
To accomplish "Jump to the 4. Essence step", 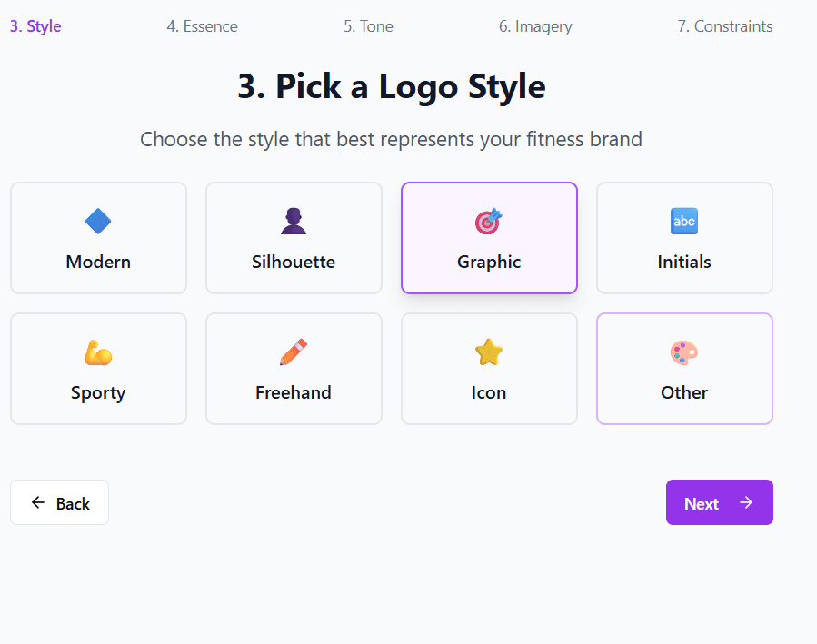I will coord(202,26).
